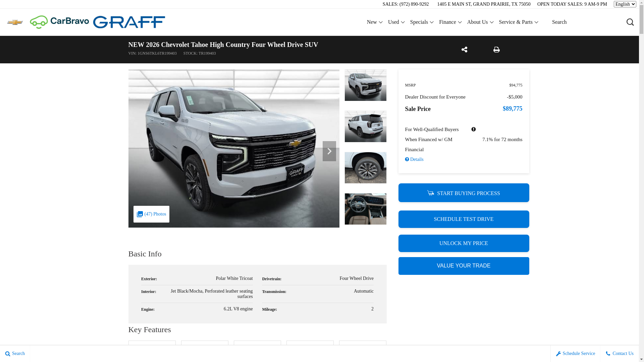Click START BUYING PROCESS button
This screenshot has height=362, width=644.
pos(464,193)
